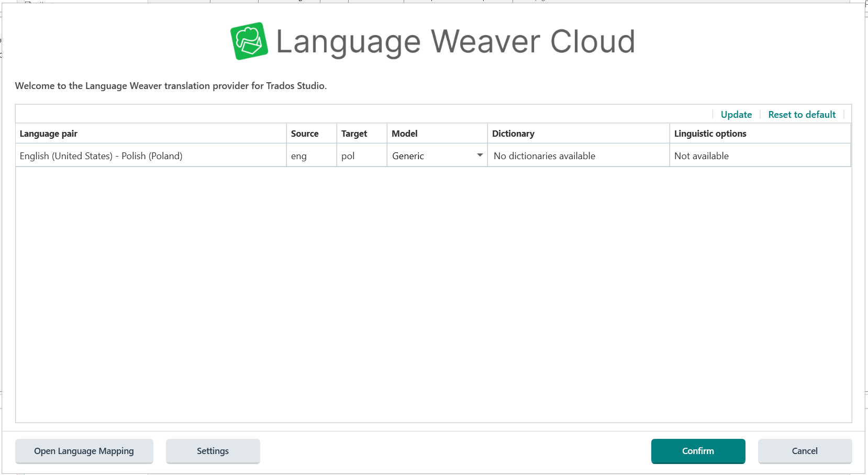Click the 'Not available' linguistic options cell
The height and width of the screenshot is (475, 868).
[x=760, y=156]
